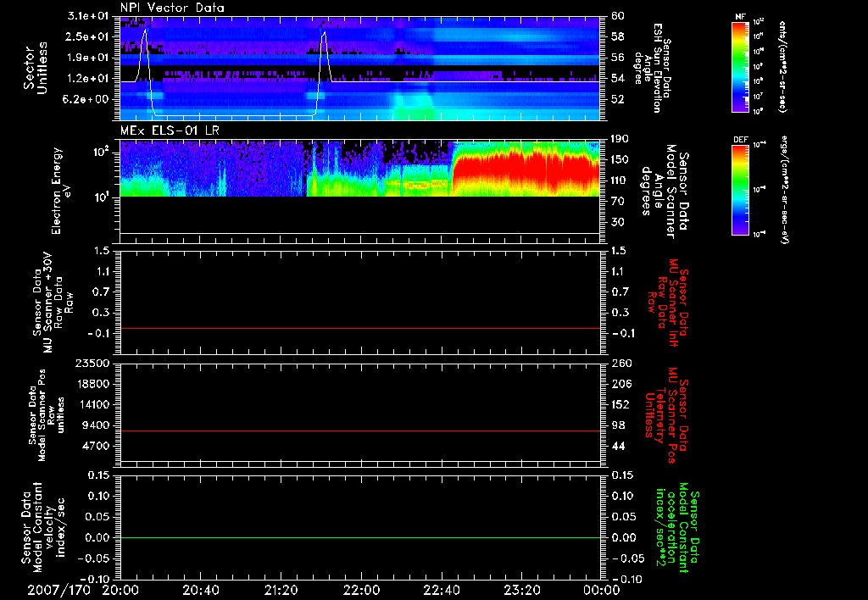Click the 23:20 time axis label
The width and height of the screenshot is (868, 600).
[521, 589]
